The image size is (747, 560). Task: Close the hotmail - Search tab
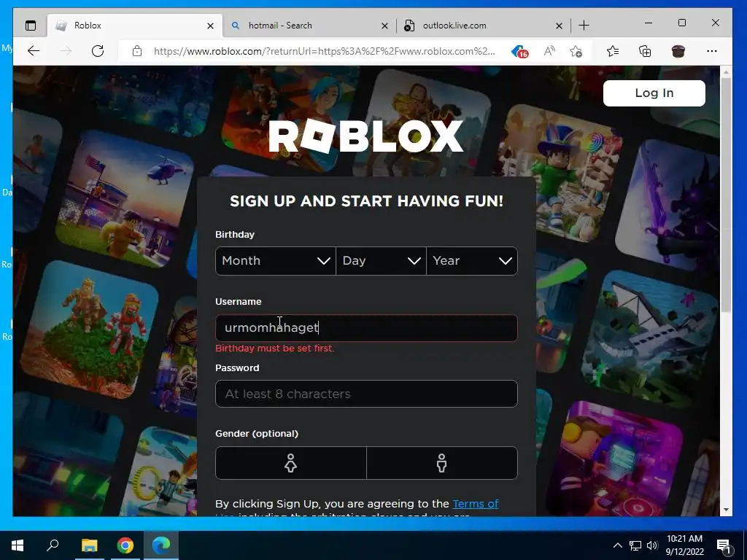pyautogui.click(x=384, y=26)
